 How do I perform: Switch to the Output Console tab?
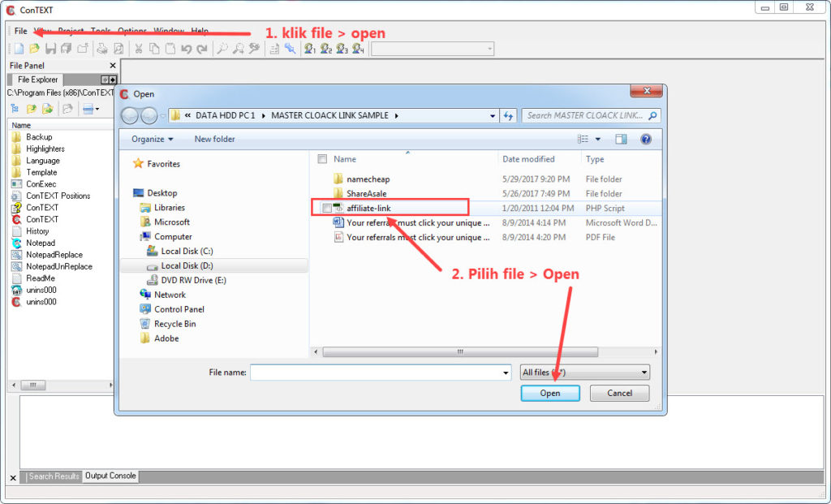(x=110, y=476)
